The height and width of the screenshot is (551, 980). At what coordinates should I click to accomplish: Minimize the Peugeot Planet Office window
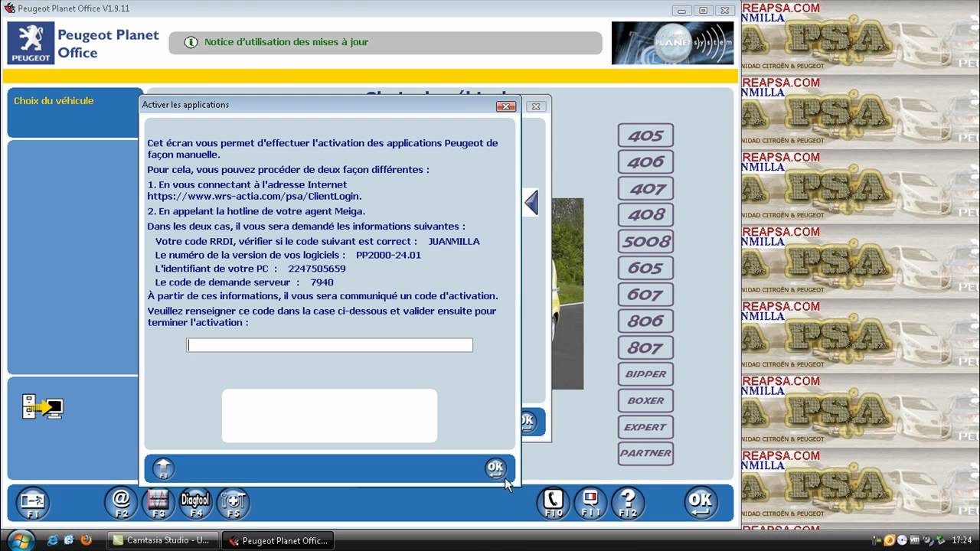(x=683, y=10)
